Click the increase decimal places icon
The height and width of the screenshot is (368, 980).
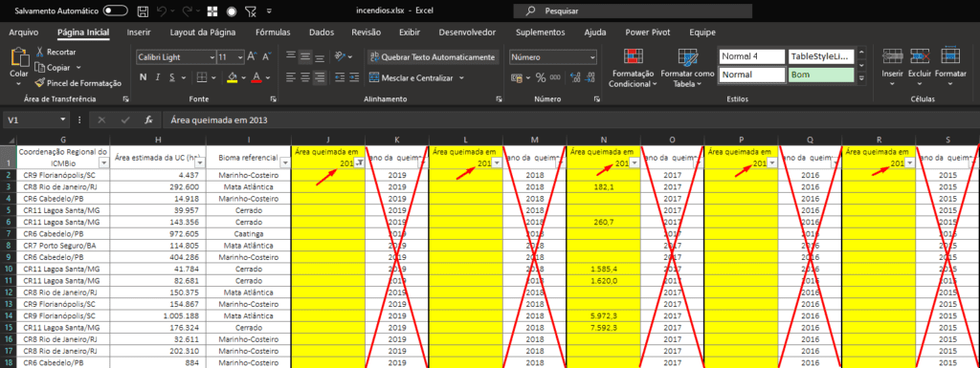[575, 77]
